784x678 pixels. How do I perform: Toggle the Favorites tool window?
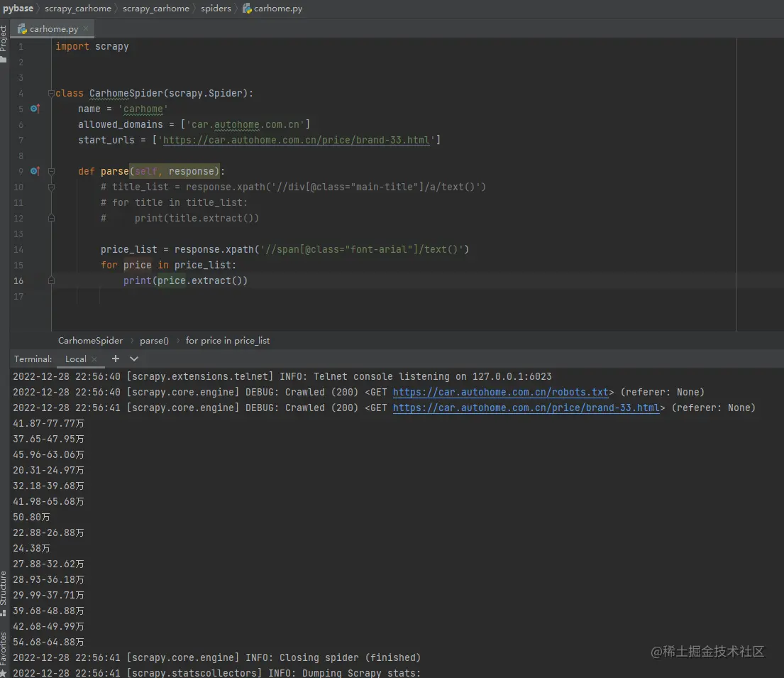click(4, 647)
